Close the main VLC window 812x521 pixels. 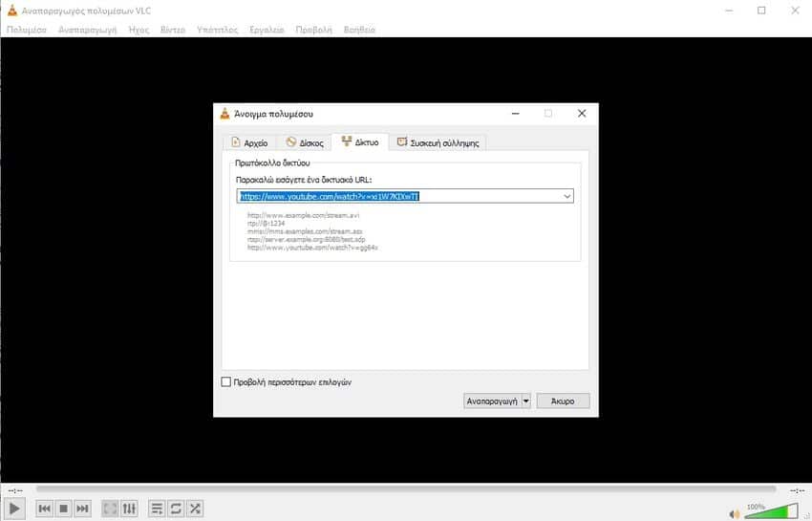[795, 11]
